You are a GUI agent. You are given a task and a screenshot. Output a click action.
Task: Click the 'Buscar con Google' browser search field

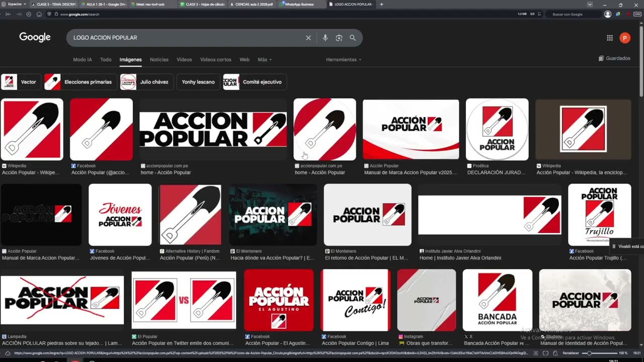574,14
